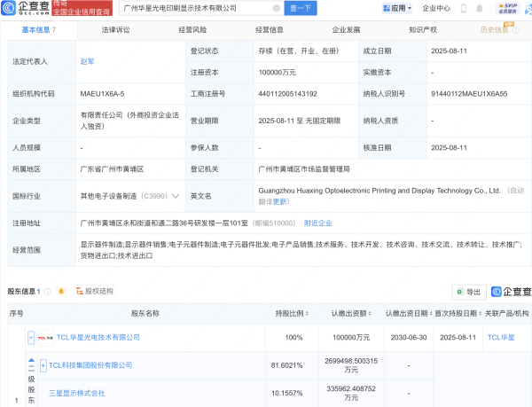Screen dimensions: 532x407
Task: Select the 基本信息 tab
Action: point(39,30)
